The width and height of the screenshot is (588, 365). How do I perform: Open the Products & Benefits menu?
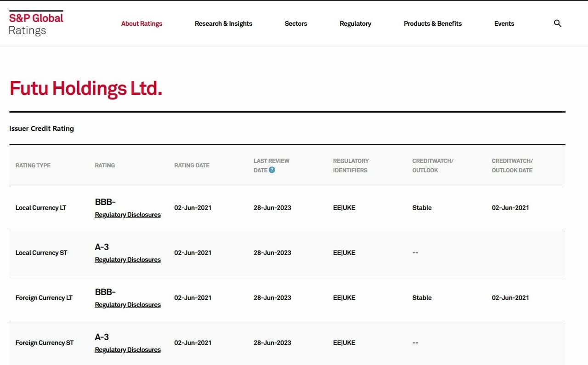tap(432, 23)
